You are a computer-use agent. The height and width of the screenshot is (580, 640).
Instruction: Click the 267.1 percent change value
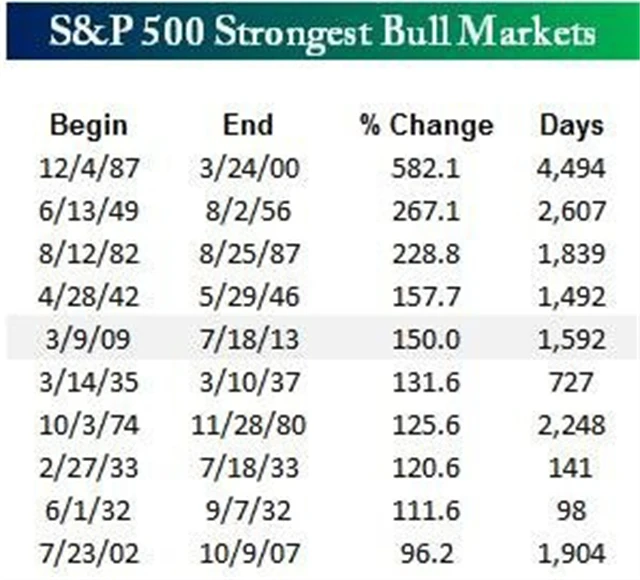click(x=426, y=210)
